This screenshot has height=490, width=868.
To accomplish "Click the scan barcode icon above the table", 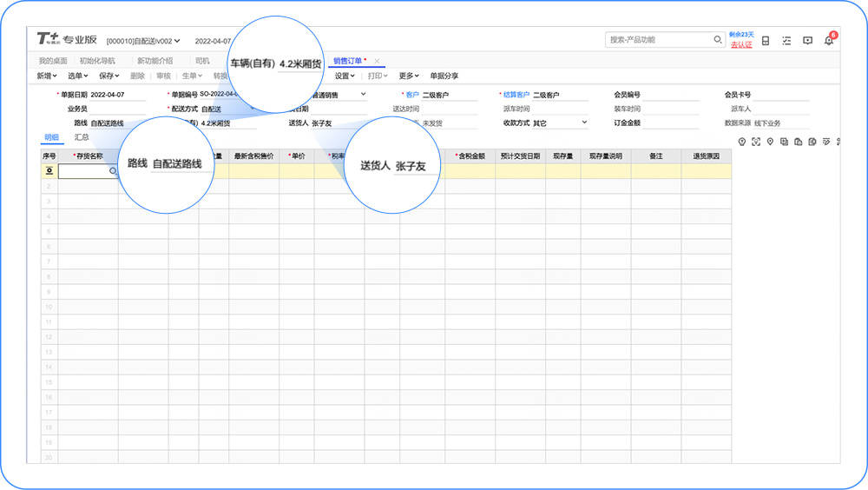I will pyautogui.click(x=756, y=142).
